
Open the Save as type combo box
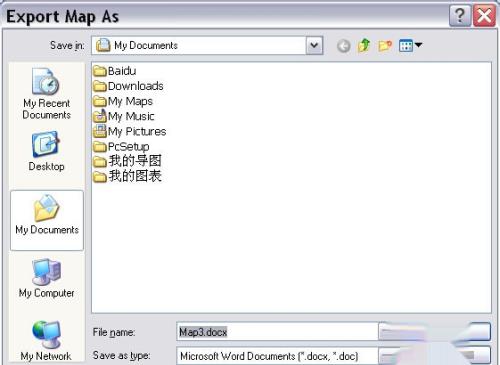point(333,356)
